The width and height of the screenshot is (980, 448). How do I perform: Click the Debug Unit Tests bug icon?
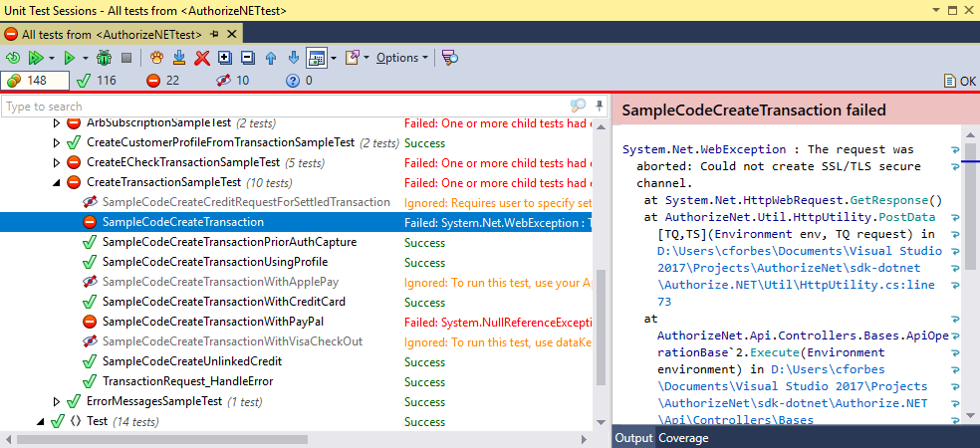click(104, 58)
